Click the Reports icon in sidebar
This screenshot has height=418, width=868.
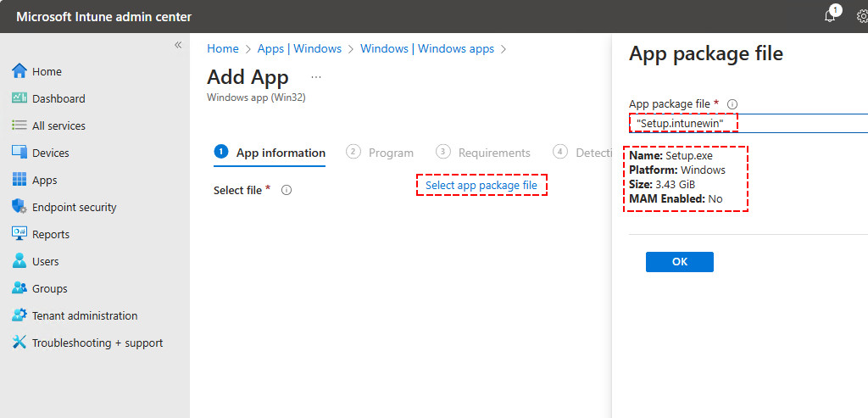point(19,234)
